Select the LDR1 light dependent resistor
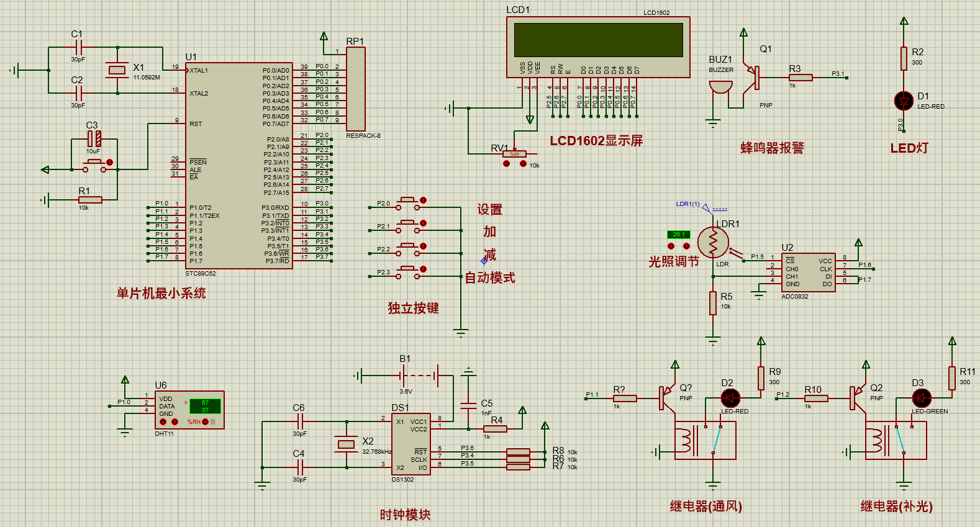The height and width of the screenshot is (527, 980). coord(713,243)
